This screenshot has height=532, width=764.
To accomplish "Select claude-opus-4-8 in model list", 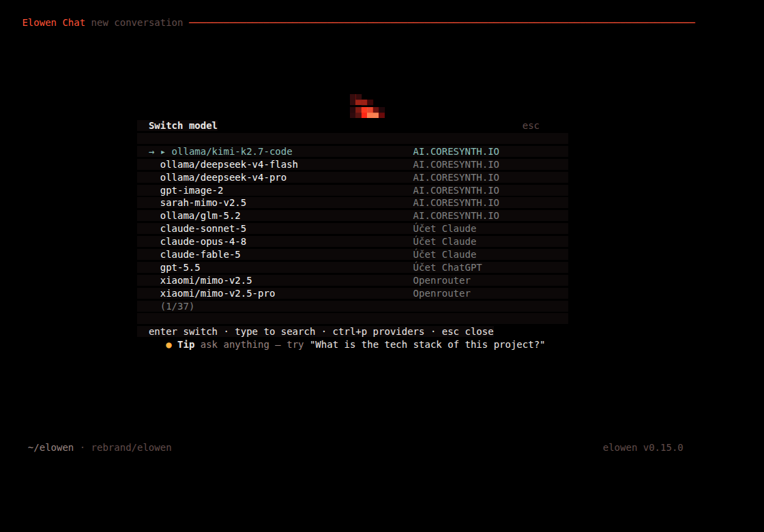I will [x=352, y=241].
